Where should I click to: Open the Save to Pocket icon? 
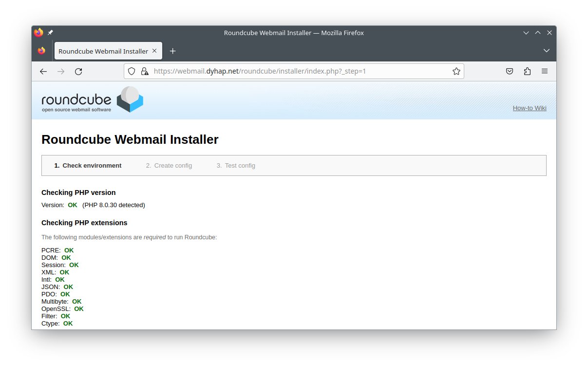click(x=510, y=72)
